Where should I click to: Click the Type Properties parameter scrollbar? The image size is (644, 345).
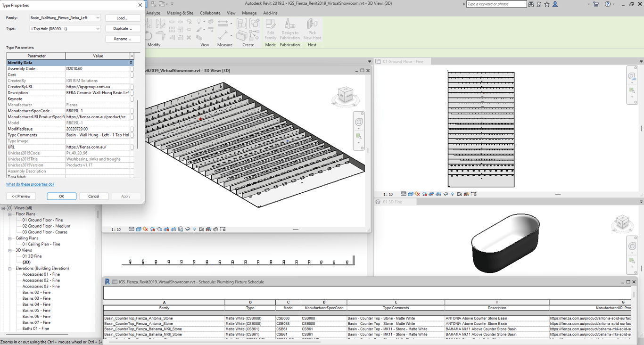coord(138,125)
